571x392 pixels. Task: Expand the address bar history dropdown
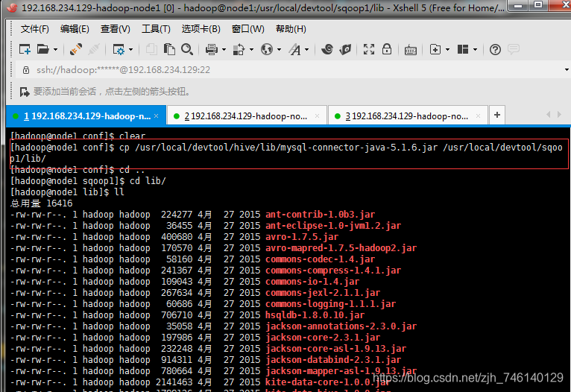(567, 70)
